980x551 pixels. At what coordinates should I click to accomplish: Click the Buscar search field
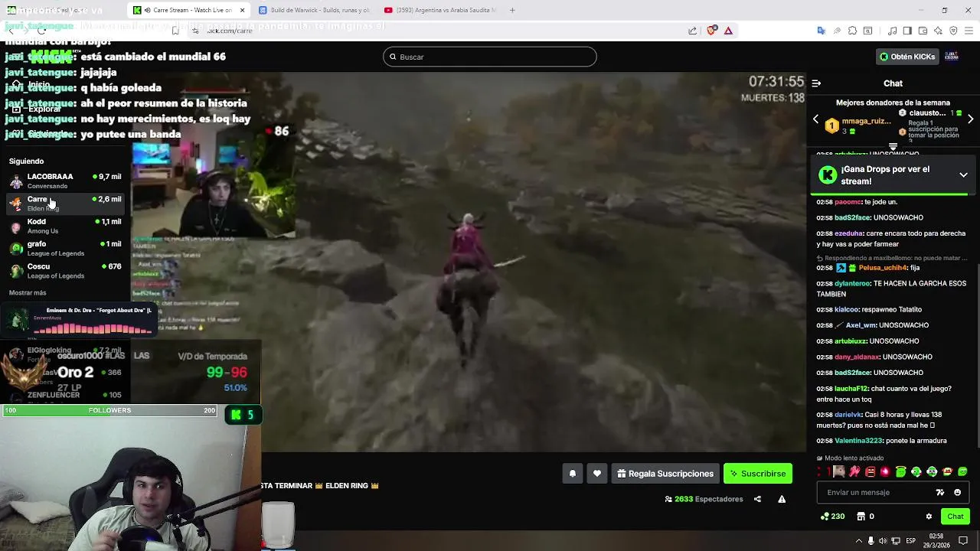[490, 57]
